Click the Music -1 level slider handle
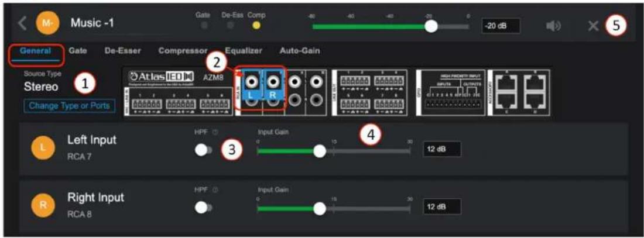644x238 pixels. tap(431, 27)
